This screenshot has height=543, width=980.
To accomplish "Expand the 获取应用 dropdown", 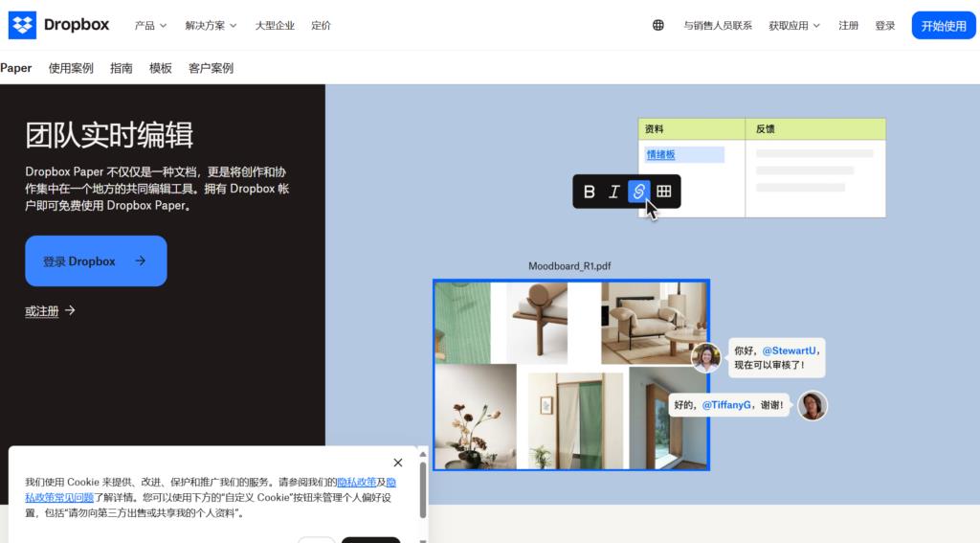I will click(x=793, y=26).
